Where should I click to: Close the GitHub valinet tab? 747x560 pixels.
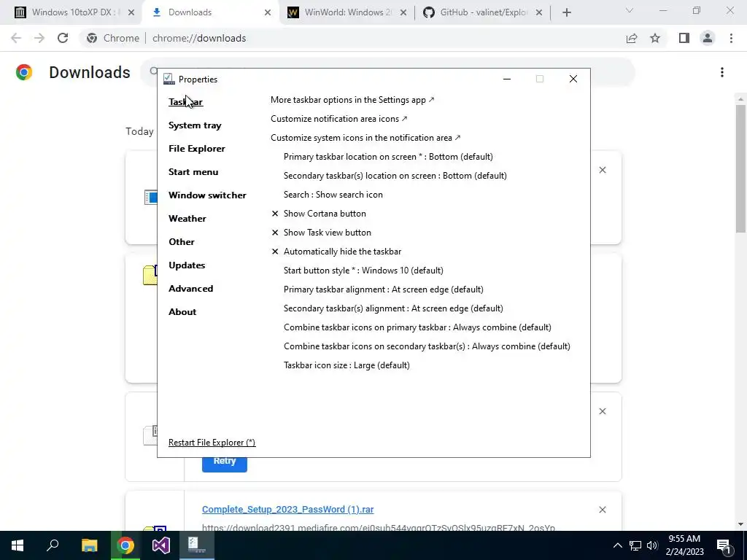coord(539,12)
